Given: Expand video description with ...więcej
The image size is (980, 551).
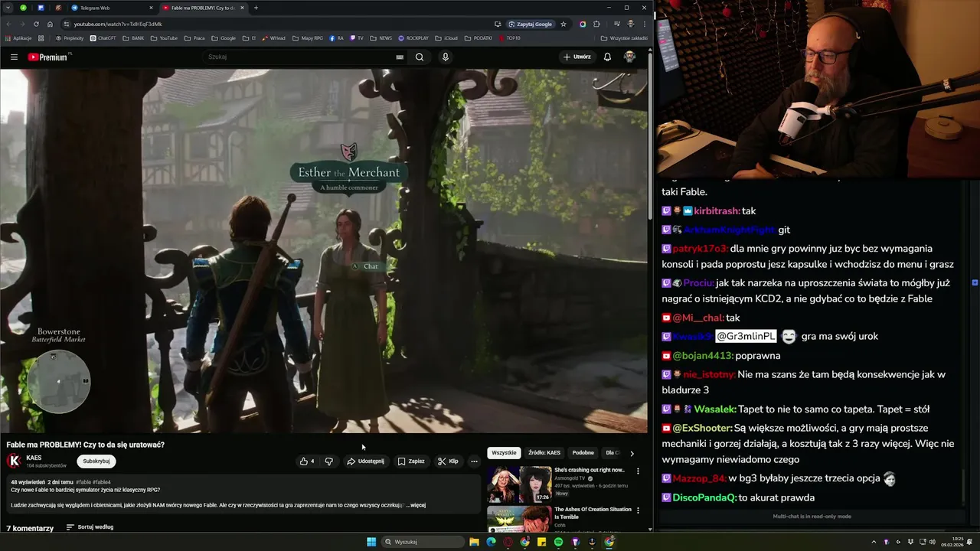Looking at the screenshot, I should point(416,505).
